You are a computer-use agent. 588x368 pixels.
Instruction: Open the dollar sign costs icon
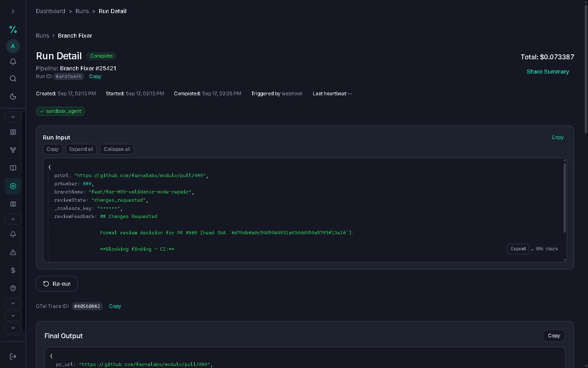click(x=13, y=270)
